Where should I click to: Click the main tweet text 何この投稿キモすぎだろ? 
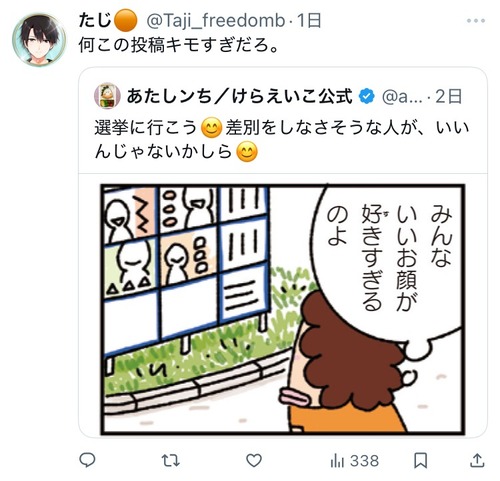(x=178, y=45)
